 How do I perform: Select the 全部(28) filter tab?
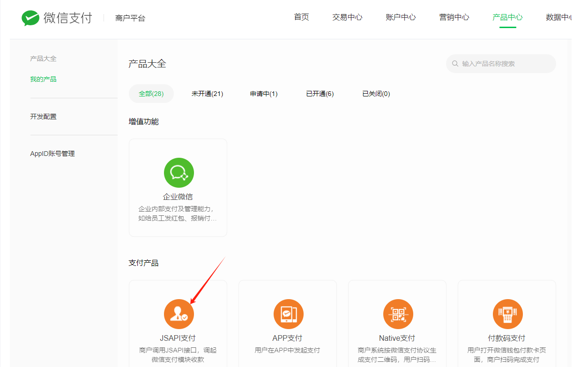coord(151,94)
